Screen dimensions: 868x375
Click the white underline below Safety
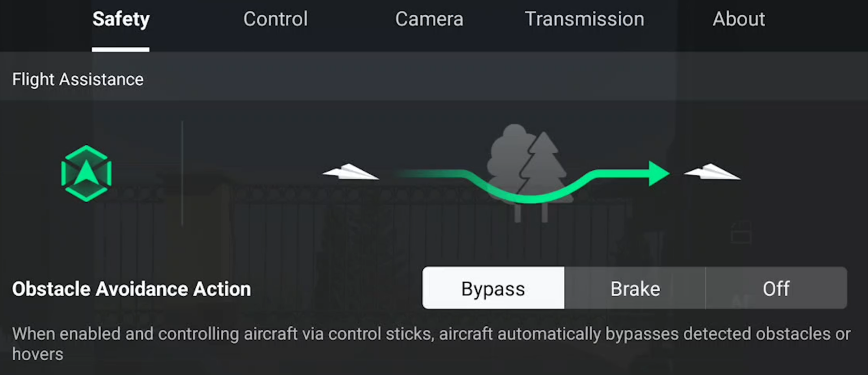point(120,50)
